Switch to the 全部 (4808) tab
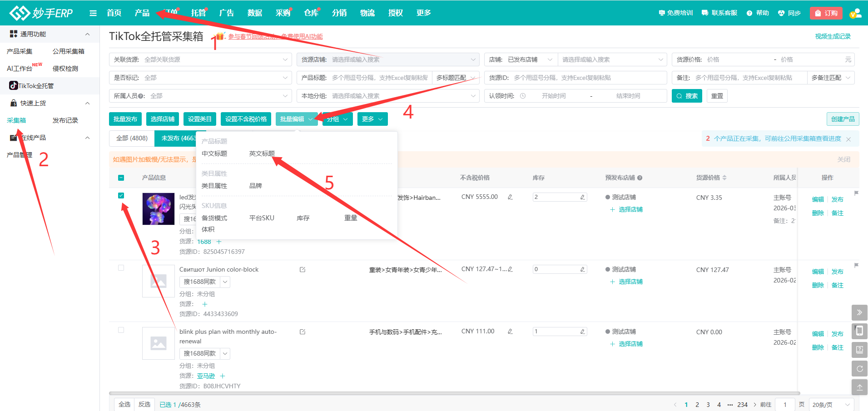The height and width of the screenshot is (411, 868). click(132, 139)
